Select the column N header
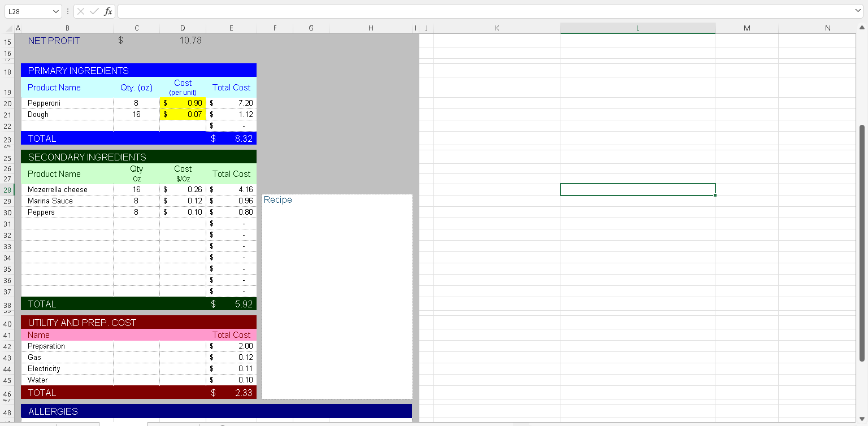868x426 pixels. 827,28
